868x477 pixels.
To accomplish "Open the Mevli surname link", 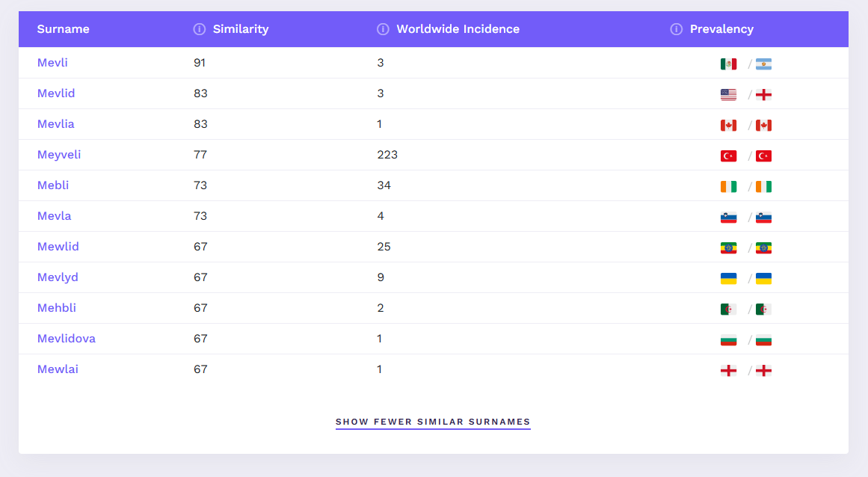I will pos(52,63).
